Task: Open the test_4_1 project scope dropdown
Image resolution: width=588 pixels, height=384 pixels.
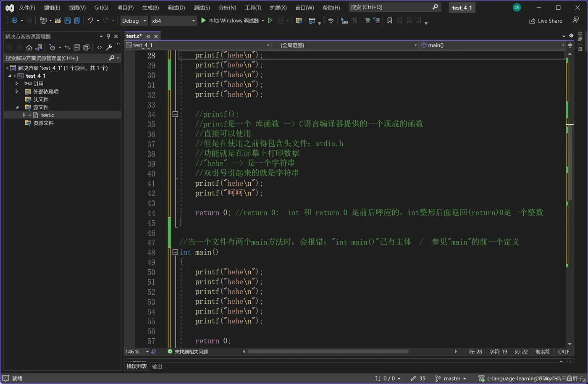Action: click(198, 45)
